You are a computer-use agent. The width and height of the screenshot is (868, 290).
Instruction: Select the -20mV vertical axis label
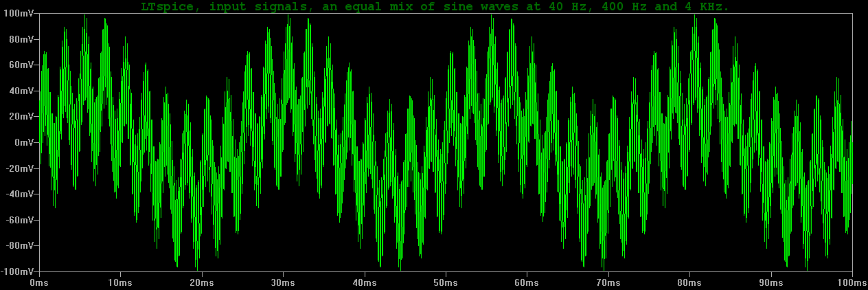point(17,168)
